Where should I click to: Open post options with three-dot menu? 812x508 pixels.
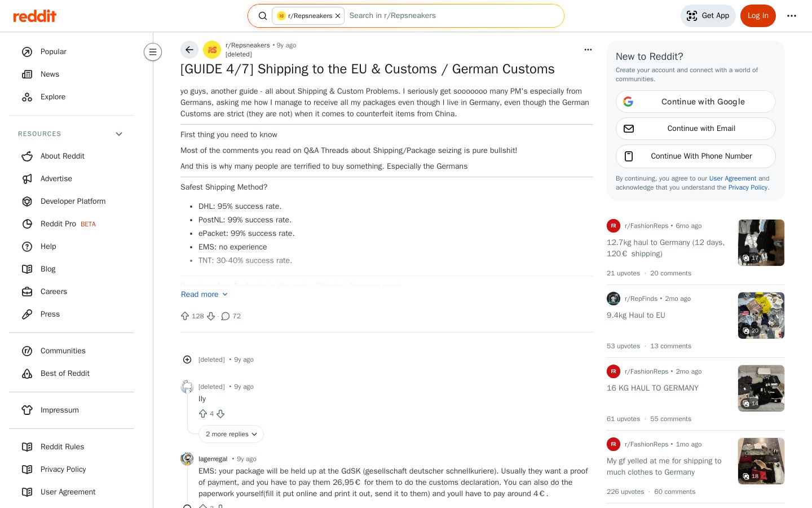click(x=588, y=50)
